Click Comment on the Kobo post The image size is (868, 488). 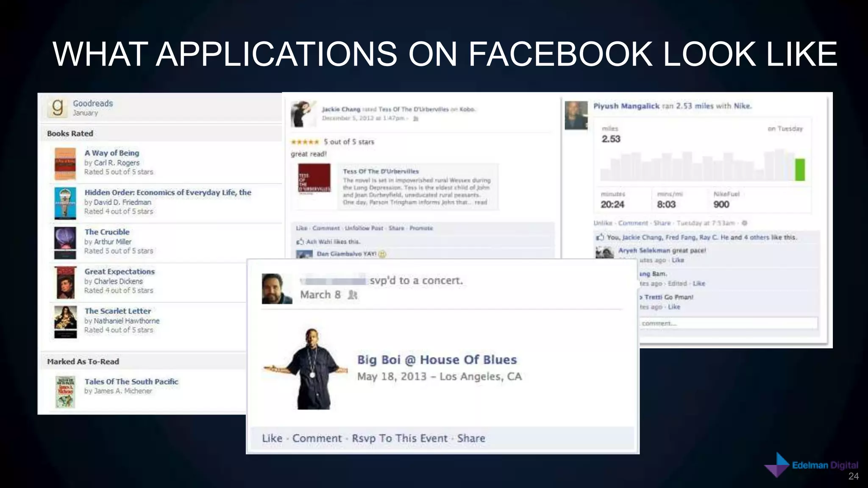tap(326, 228)
